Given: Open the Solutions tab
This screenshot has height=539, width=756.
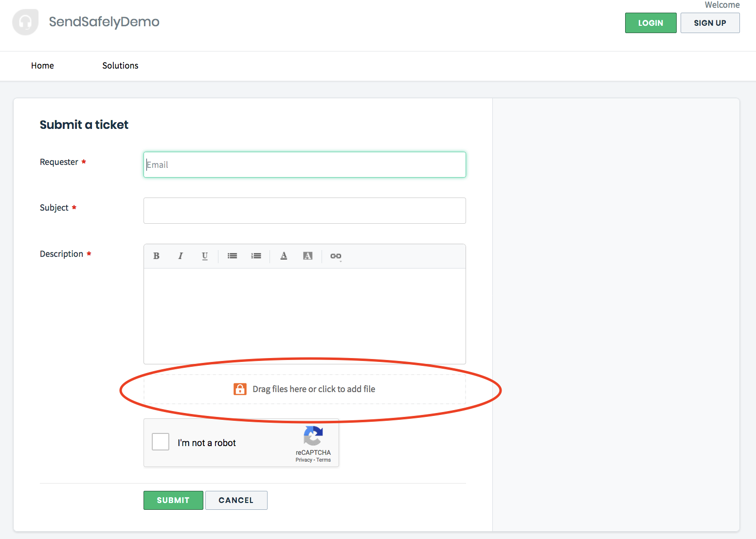Looking at the screenshot, I should (120, 66).
